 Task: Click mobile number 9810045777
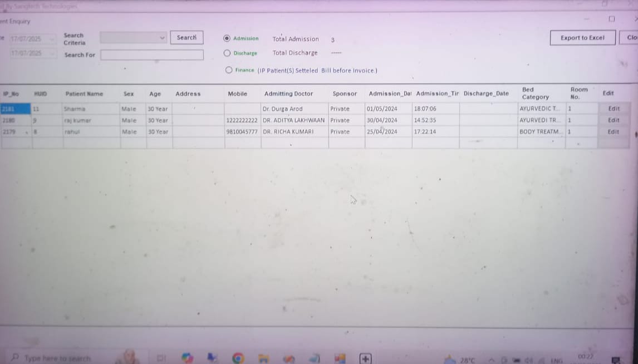(x=242, y=132)
